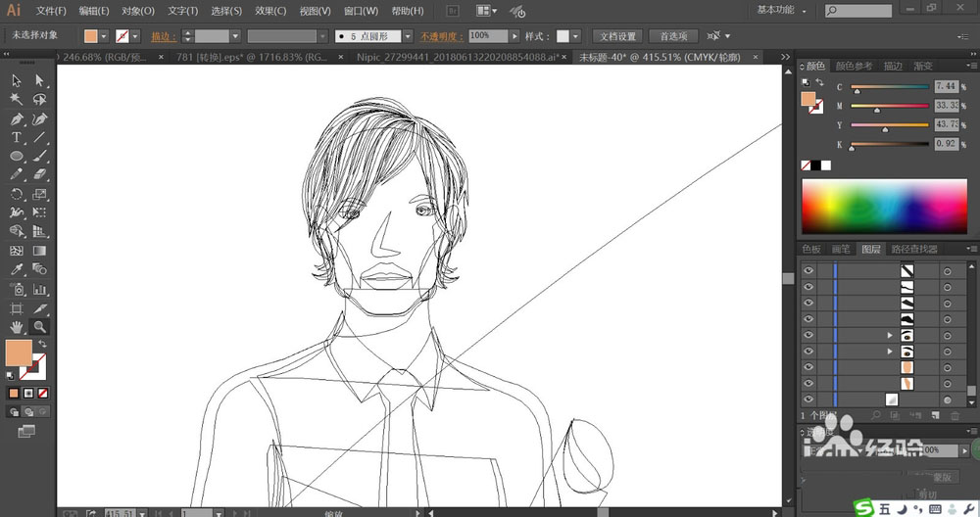The width and height of the screenshot is (980, 517).
Task: Switch to 781 [转换].eps document tab
Action: [251, 57]
